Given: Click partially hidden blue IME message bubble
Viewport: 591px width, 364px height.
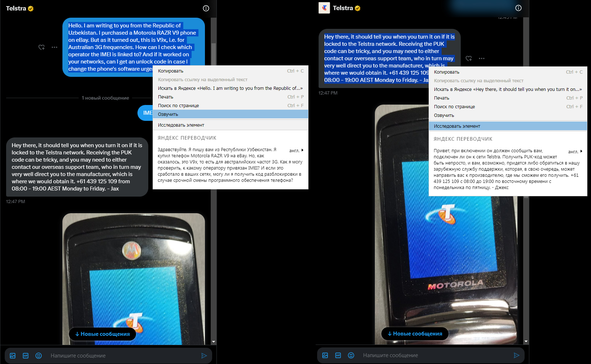Looking at the screenshot, I should pyautogui.click(x=145, y=113).
